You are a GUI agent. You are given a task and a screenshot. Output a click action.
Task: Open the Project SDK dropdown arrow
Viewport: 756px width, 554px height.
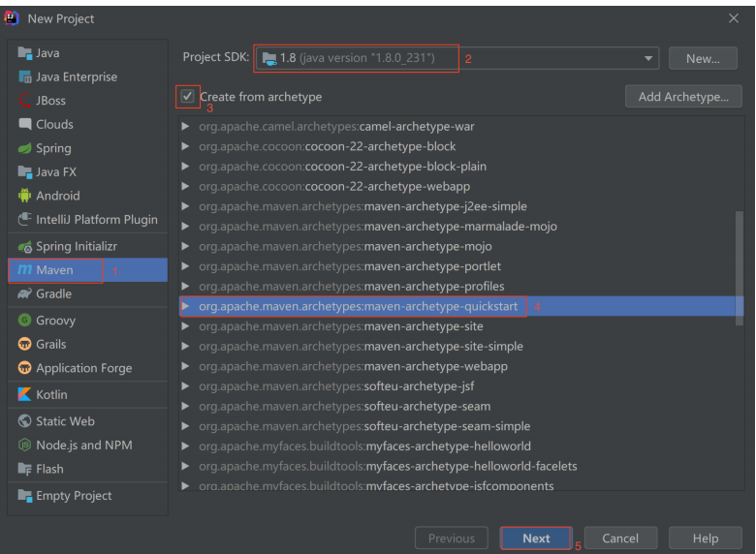(x=648, y=58)
